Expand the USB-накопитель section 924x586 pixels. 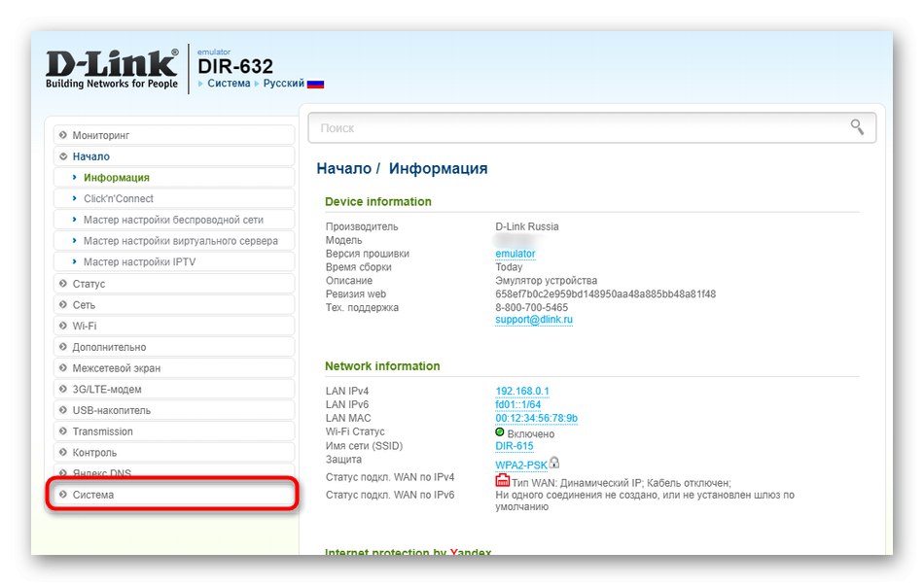pyautogui.click(x=174, y=410)
